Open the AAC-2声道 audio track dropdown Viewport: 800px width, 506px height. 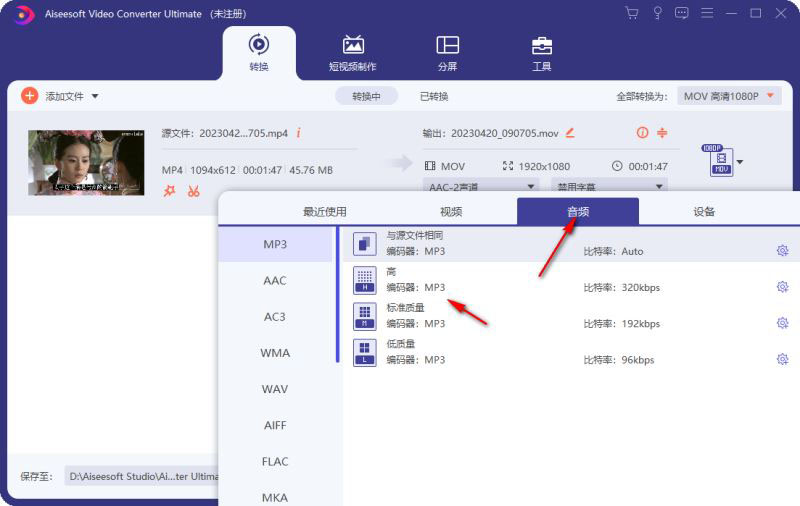(x=481, y=186)
